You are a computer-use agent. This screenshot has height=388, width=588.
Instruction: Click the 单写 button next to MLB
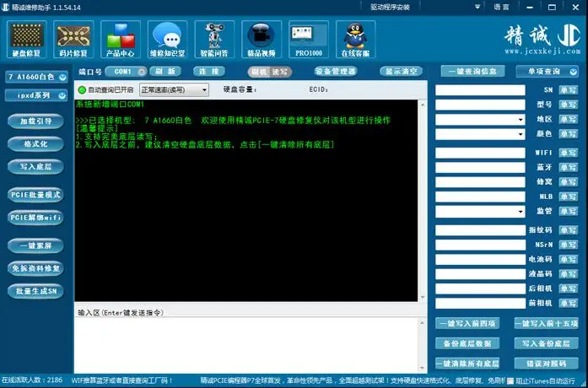point(569,197)
